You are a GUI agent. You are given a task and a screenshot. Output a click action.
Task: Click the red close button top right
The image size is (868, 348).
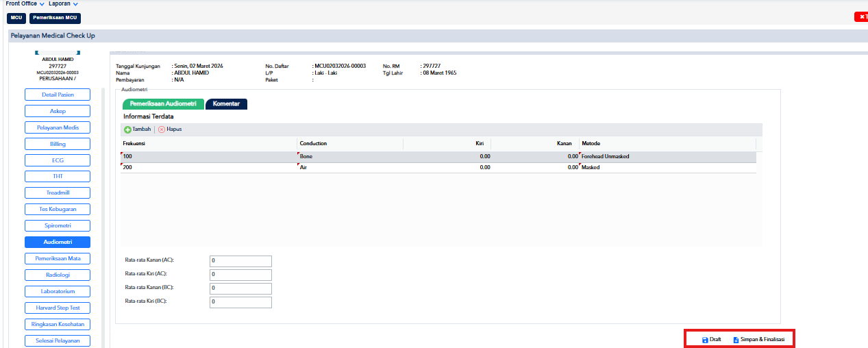point(861,17)
